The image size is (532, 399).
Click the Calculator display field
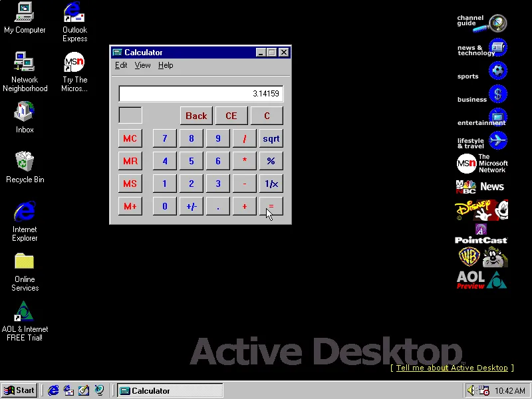200,94
